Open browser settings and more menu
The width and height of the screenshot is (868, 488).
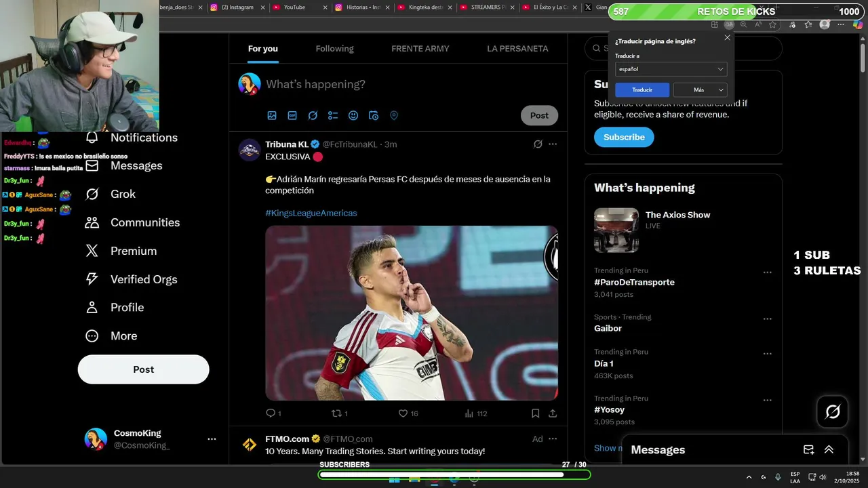(x=842, y=24)
